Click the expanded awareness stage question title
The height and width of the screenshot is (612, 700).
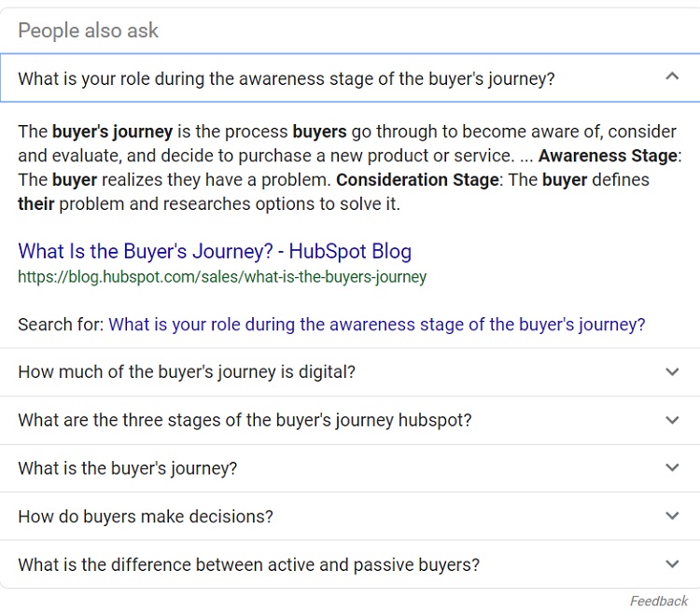click(x=286, y=78)
